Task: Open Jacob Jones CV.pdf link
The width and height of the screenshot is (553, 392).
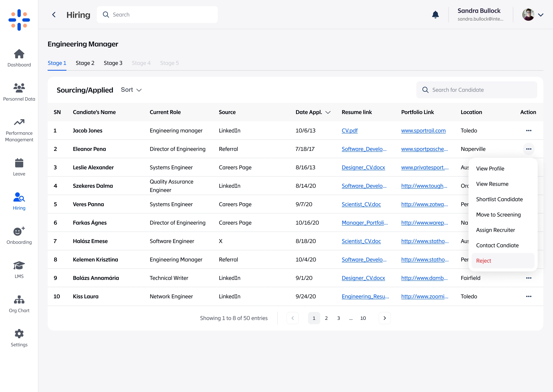Action: (349, 131)
